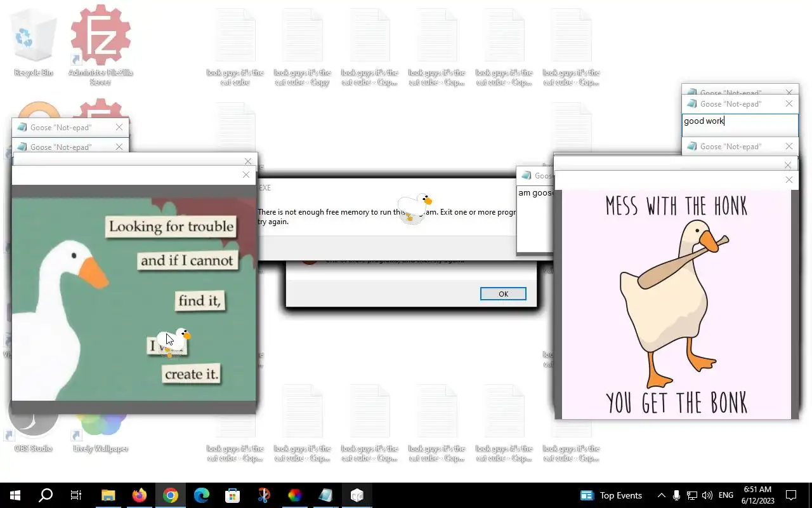This screenshot has height=508, width=812.
Task: Open Task View from the taskbar
Action: (x=76, y=495)
